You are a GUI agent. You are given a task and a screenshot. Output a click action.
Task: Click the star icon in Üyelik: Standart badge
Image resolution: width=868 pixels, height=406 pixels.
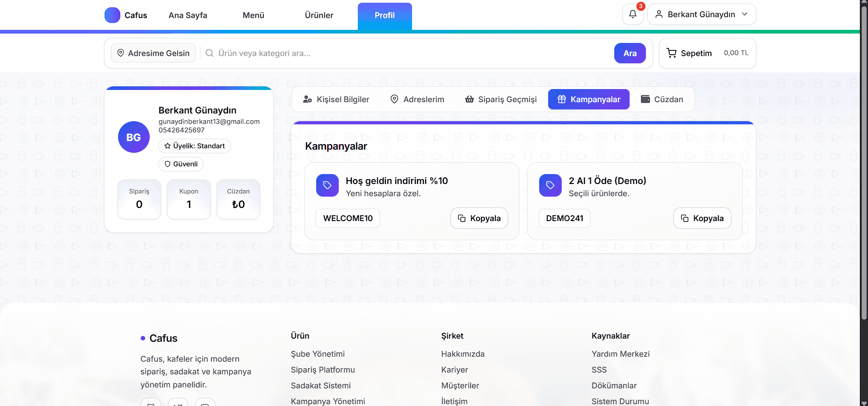167,146
